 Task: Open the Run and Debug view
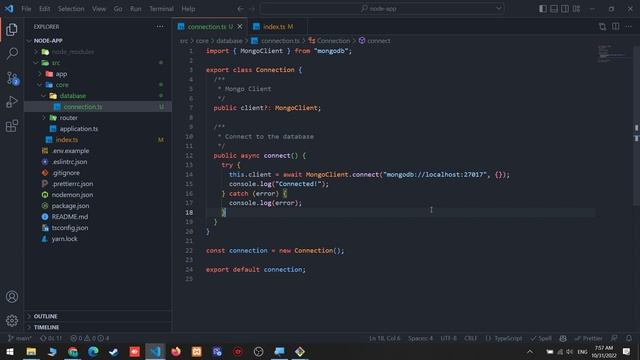12,102
